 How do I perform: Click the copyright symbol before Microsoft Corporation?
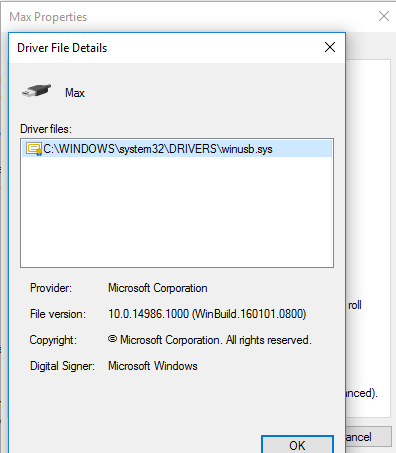(112, 339)
